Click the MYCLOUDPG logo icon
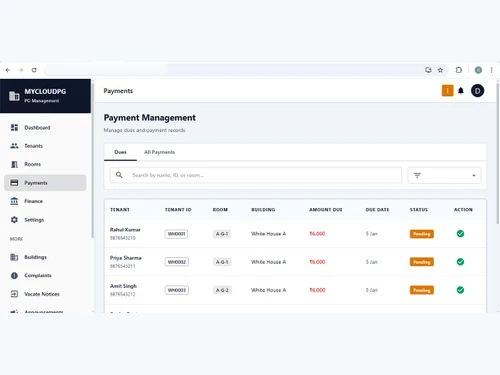Viewport: 500px width, 375px height. coord(14,96)
